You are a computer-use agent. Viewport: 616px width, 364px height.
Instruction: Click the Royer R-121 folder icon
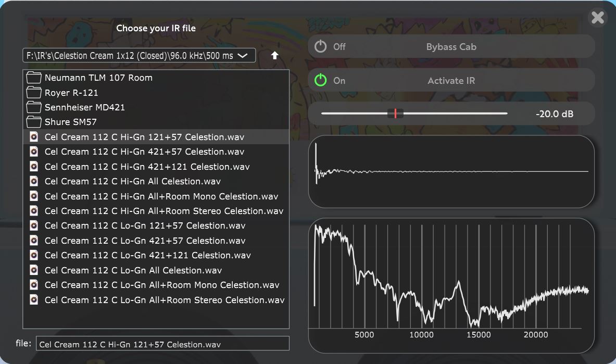coord(34,92)
